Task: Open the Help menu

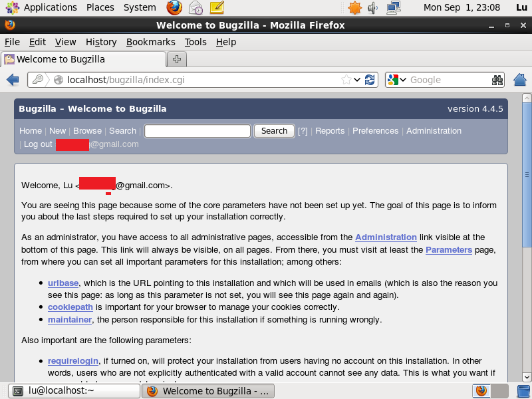Action: (226, 42)
